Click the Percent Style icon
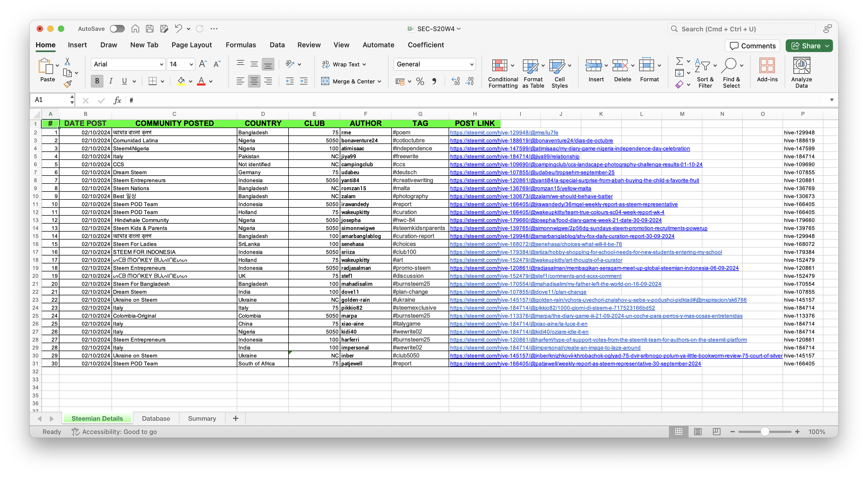Viewport: 868px width, 477px height. 420,81
